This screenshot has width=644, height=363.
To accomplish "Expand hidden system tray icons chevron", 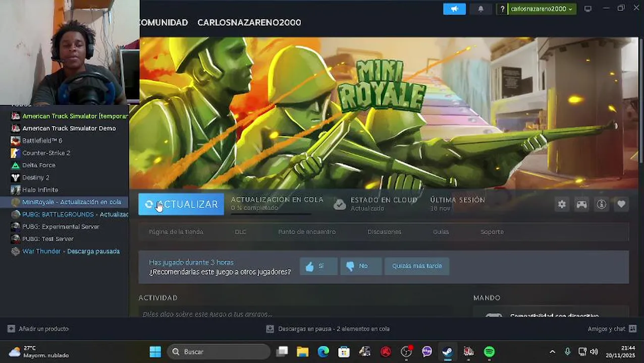I will pos(552,351).
